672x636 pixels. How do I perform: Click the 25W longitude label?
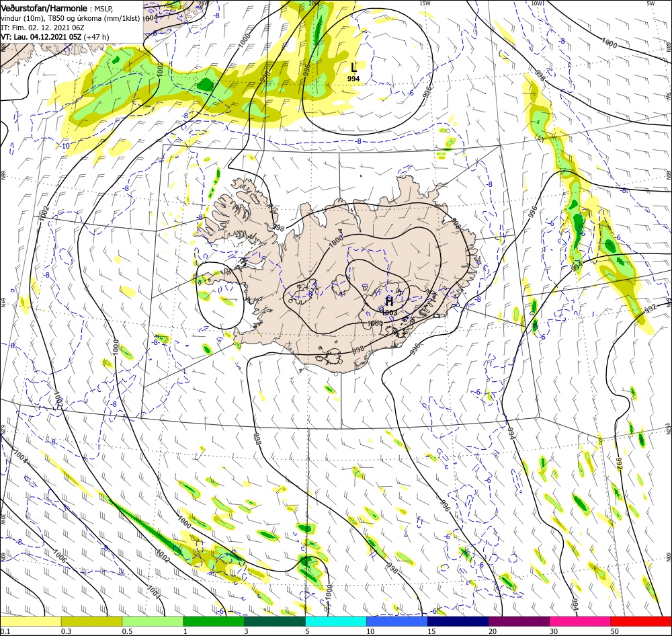point(204,3)
